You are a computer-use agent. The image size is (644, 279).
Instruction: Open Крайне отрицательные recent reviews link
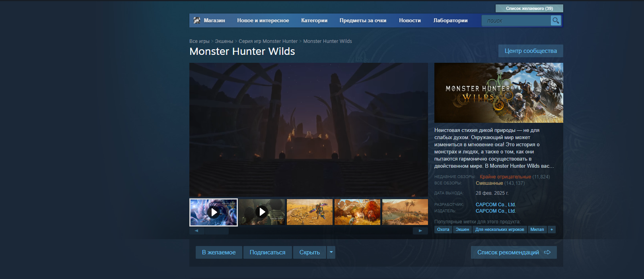[505, 177]
